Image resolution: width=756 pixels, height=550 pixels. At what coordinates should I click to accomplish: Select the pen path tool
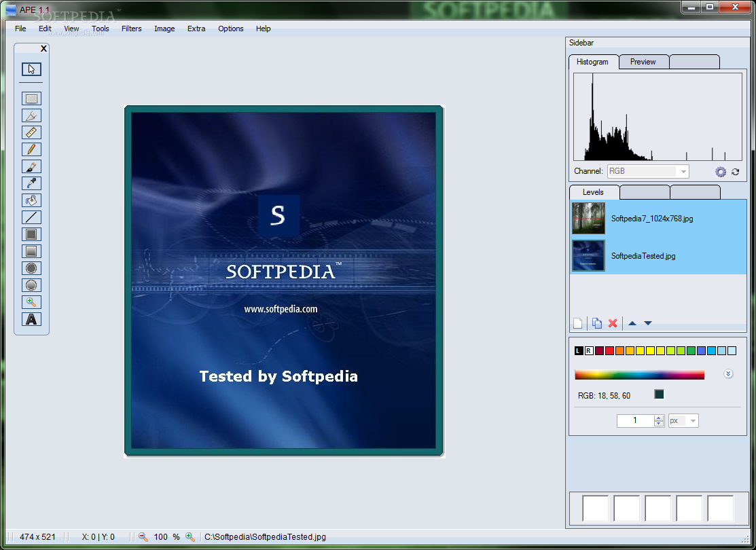click(x=31, y=115)
